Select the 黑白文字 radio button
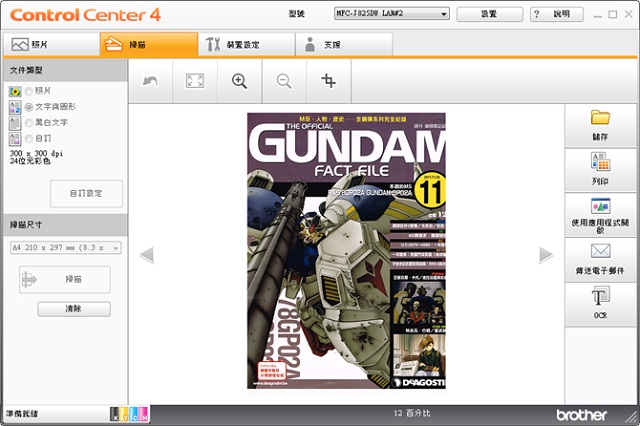 pyautogui.click(x=29, y=123)
